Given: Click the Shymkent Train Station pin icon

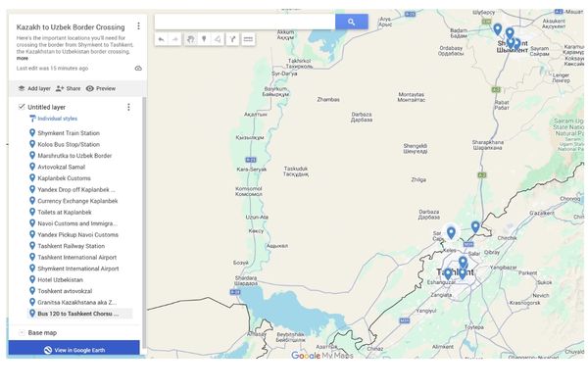Looking at the screenshot, I should pyautogui.click(x=32, y=133).
